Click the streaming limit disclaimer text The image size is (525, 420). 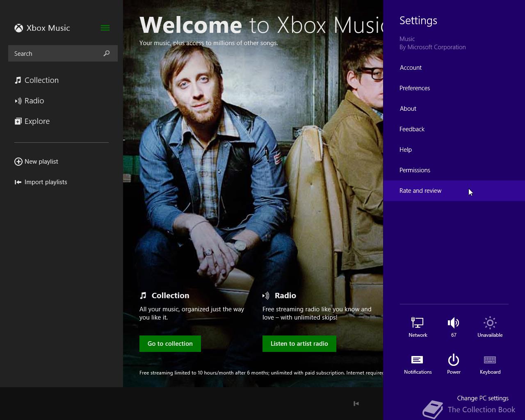point(261,373)
